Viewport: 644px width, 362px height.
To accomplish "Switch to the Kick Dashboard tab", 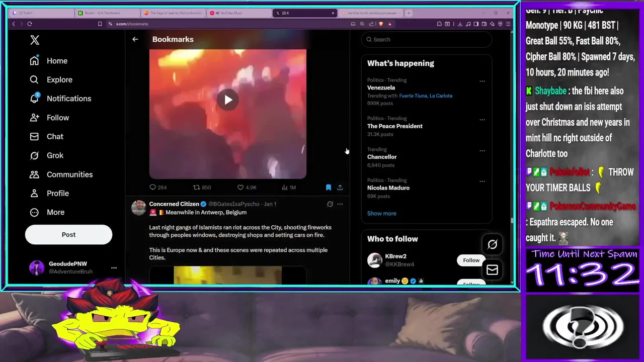I will pyautogui.click(x=107, y=13).
